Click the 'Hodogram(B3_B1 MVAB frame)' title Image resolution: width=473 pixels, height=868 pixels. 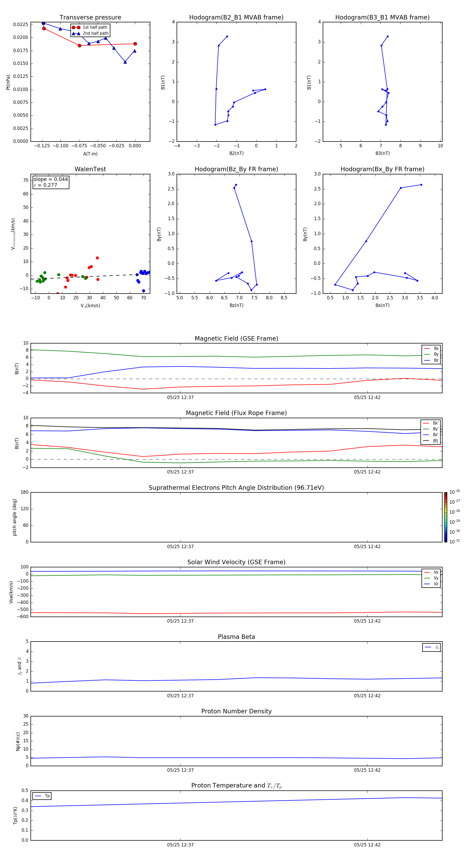(382, 18)
